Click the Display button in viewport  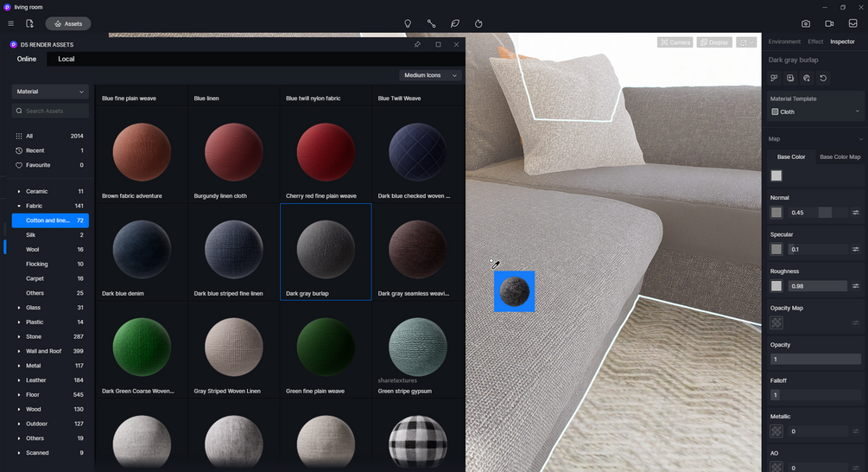pos(714,42)
